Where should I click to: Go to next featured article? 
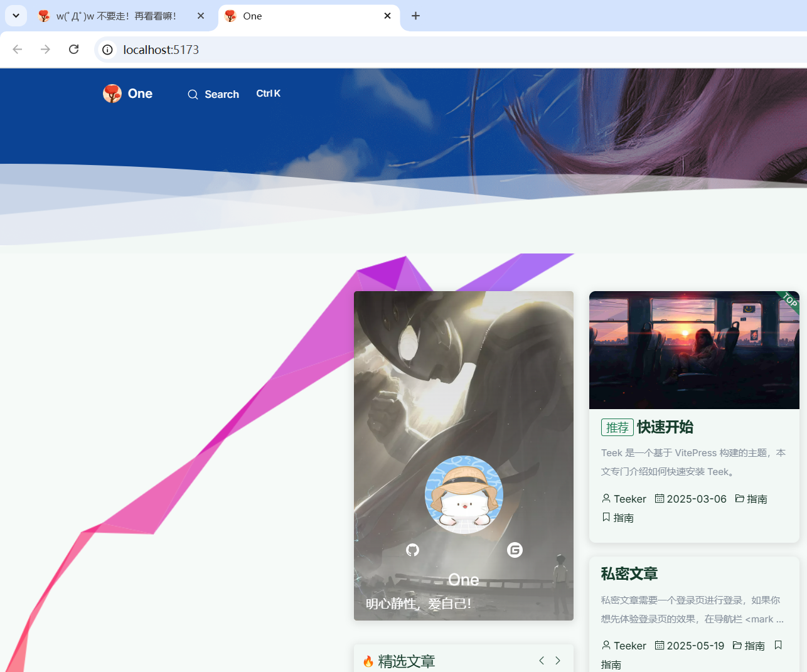click(558, 661)
